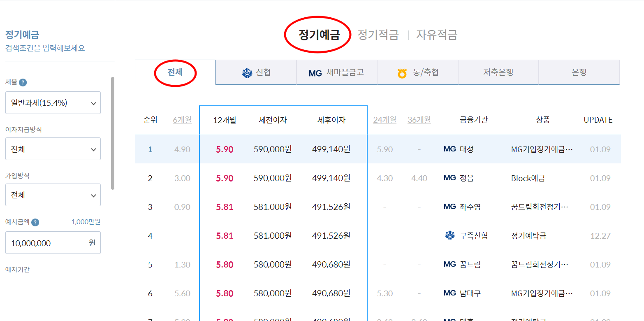Sort by the 6개월 column link

pyautogui.click(x=182, y=120)
